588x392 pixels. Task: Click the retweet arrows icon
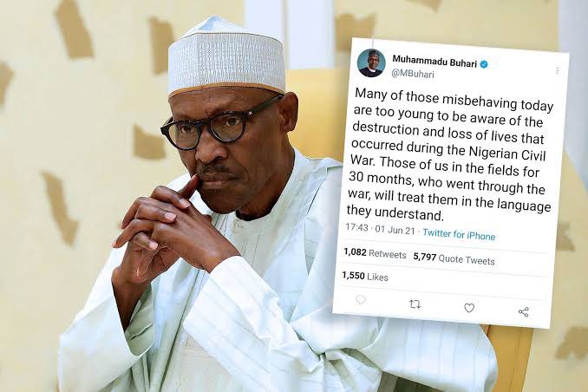coord(415,304)
